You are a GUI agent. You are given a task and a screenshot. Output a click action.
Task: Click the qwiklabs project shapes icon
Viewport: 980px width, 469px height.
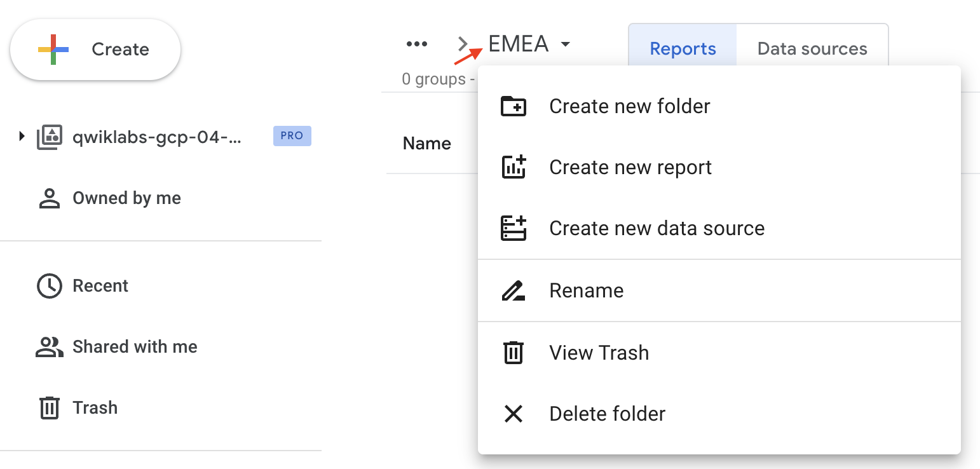tap(50, 137)
